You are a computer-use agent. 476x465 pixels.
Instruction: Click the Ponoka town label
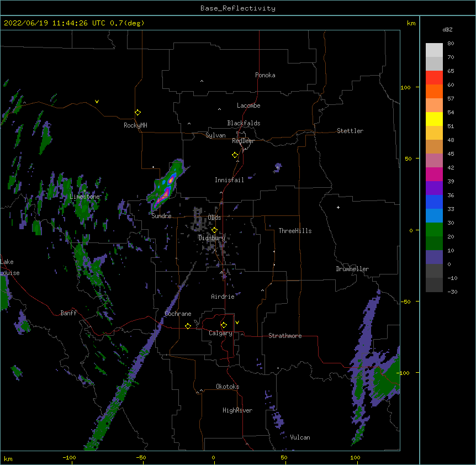click(x=265, y=75)
